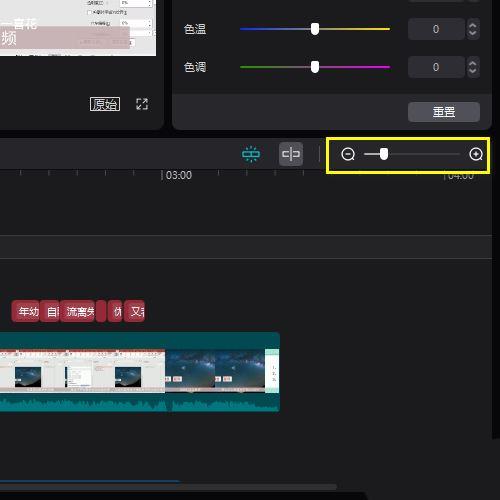Click the 03:00 marker on timeline ruler

pos(179,175)
